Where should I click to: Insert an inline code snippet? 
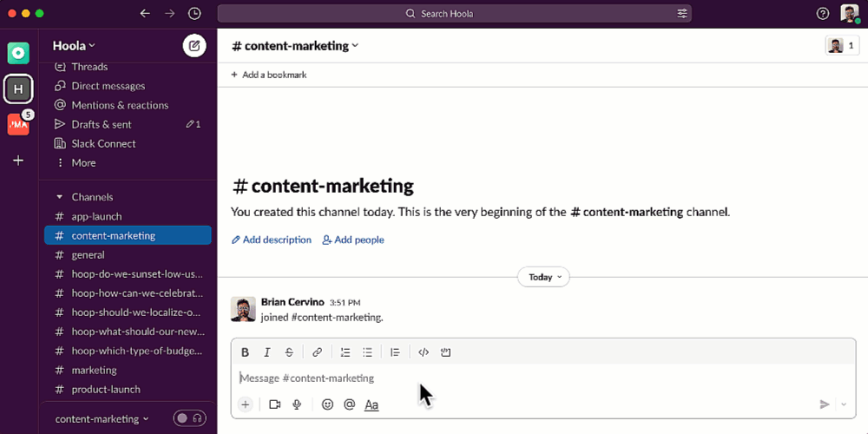(424, 352)
